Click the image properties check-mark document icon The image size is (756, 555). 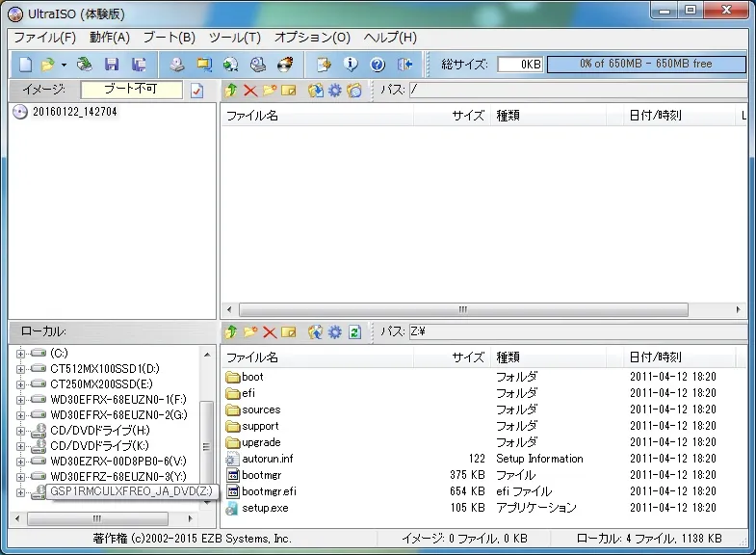(196, 91)
